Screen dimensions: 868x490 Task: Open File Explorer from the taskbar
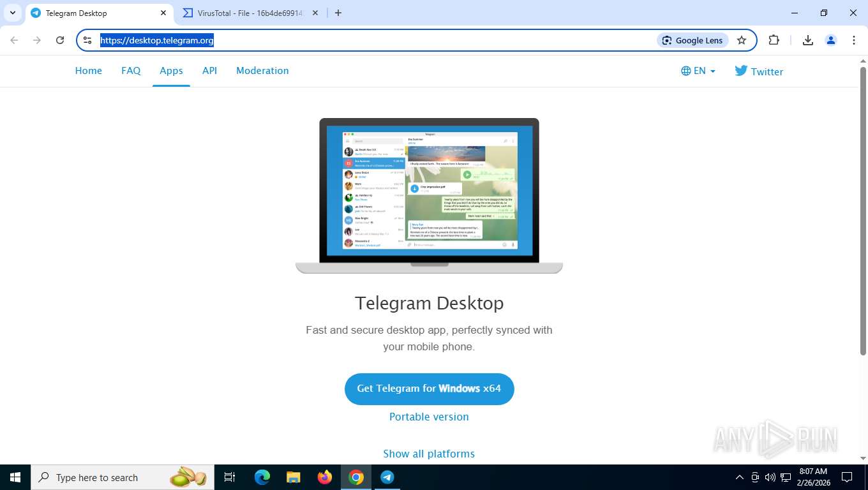(x=293, y=477)
